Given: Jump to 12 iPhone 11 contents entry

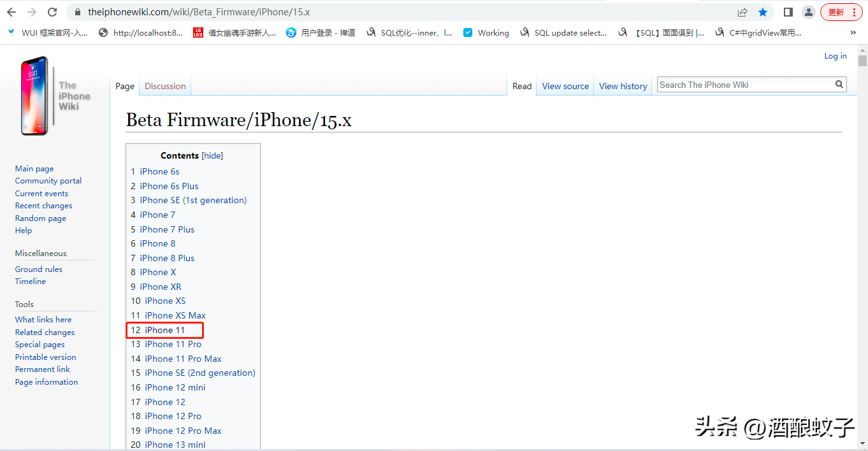Looking at the screenshot, I should [158, 330].
